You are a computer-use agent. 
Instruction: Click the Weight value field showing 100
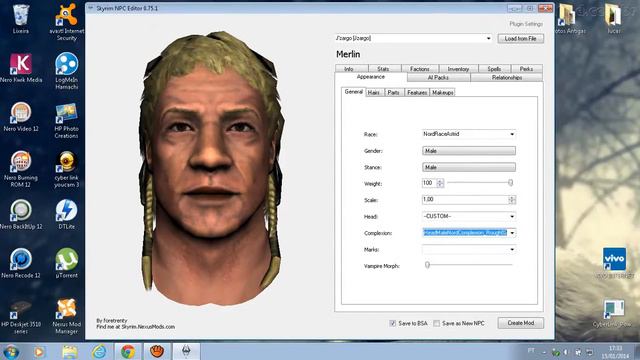point(429,183)
